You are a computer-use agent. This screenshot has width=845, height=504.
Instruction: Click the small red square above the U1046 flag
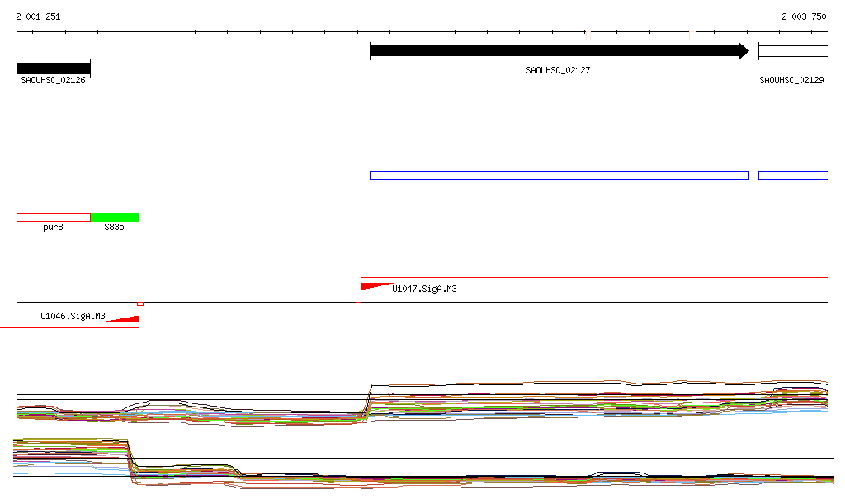140,304
